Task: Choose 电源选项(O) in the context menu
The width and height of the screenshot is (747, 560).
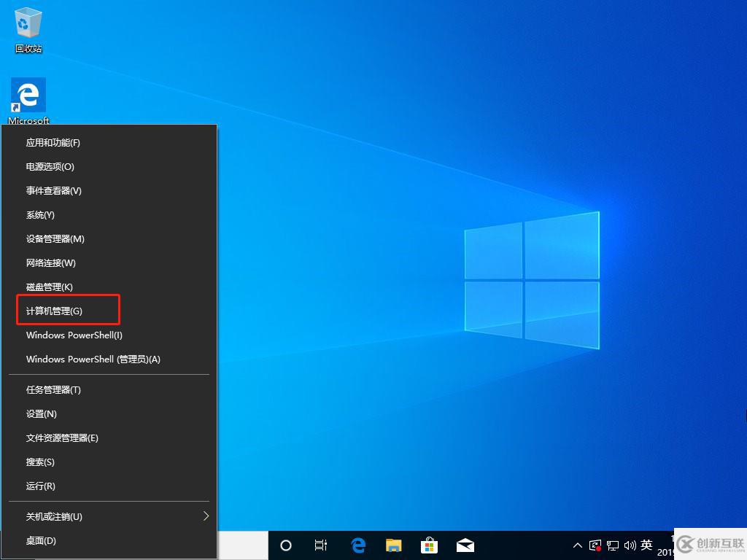Action: (109, 167)
